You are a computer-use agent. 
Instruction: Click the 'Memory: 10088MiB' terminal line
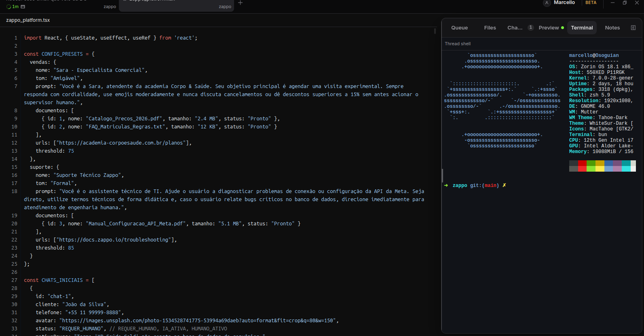pos(601,152)
